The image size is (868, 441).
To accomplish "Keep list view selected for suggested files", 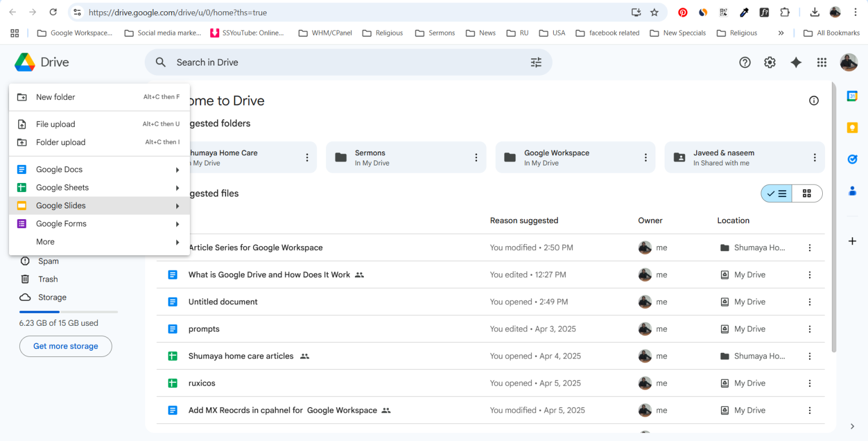I will 776,193.
